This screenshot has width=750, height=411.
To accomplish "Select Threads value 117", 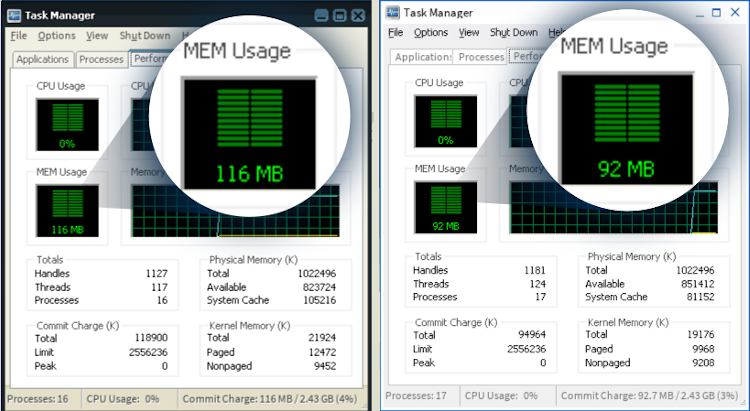I will [x=159, y=287].
